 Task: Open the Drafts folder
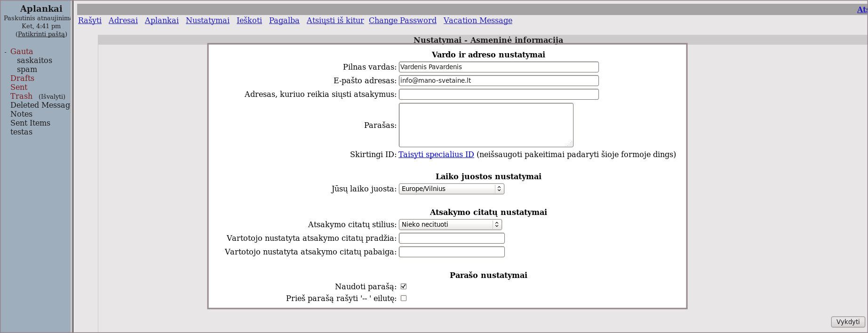click(x=22, y=78)
